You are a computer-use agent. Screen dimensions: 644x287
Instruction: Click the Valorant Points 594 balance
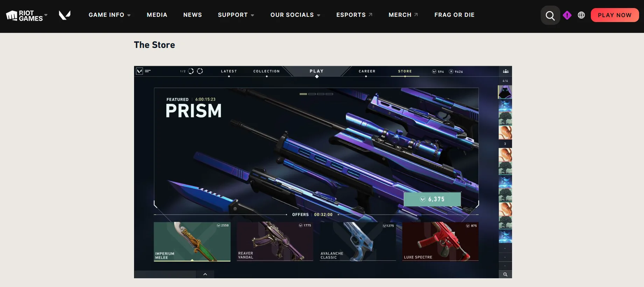[438, 71]
